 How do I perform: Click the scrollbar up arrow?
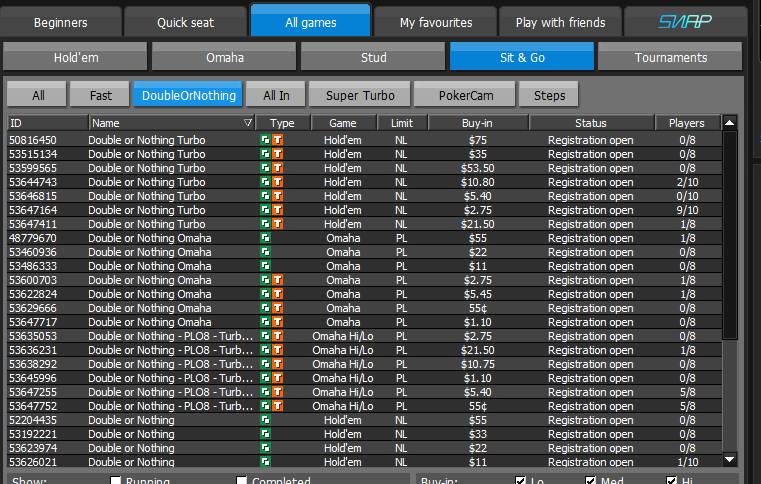pos(729,123)
